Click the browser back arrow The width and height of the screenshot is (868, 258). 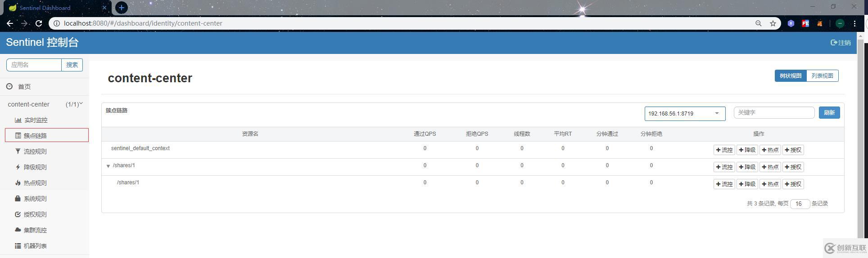[x=10, y=23]
